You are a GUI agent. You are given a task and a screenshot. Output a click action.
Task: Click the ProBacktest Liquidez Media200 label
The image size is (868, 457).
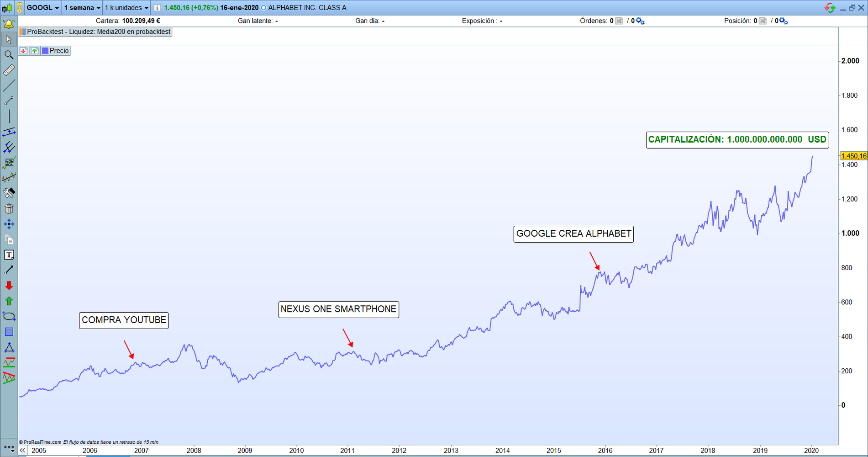coord(99,32)
